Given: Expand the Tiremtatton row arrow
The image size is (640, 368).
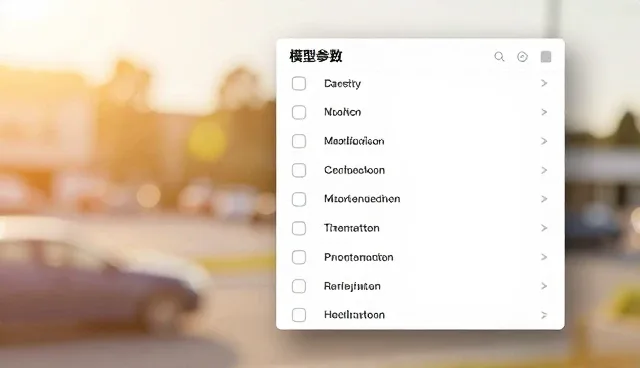Looking at the screenshot, I should pos(544,228).
